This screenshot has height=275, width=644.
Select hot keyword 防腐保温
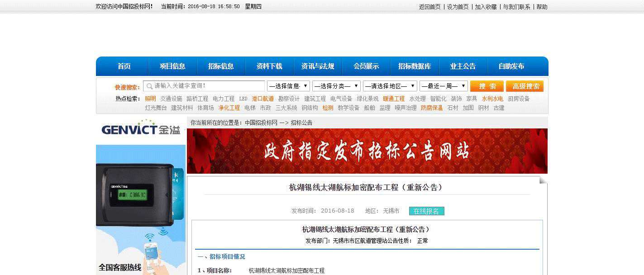pyautogui.click(x=432, y=108)
